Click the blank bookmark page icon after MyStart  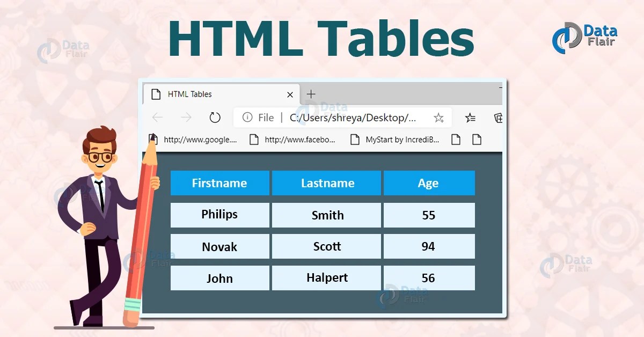456,139
